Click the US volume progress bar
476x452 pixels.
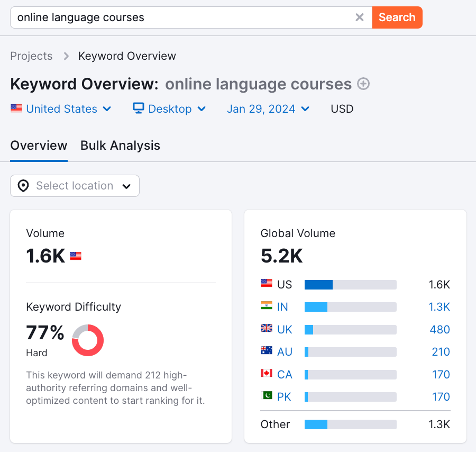(350, 285)
